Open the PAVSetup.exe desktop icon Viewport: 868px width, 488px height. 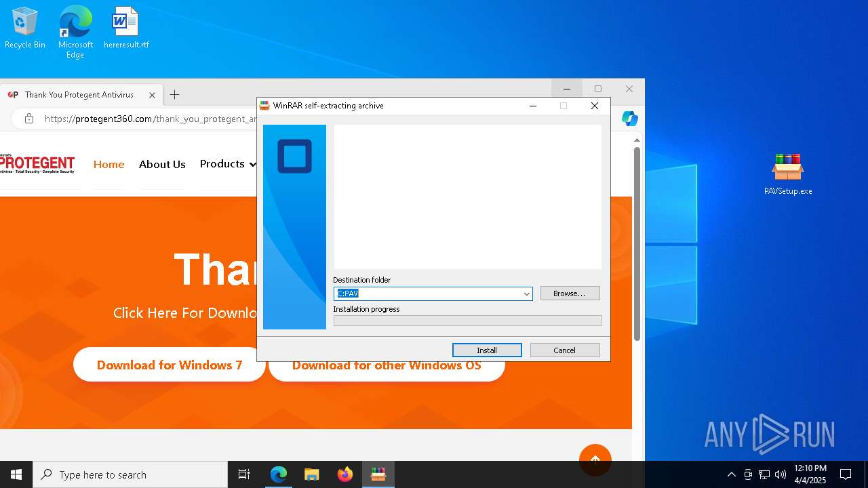pos(788,174)
